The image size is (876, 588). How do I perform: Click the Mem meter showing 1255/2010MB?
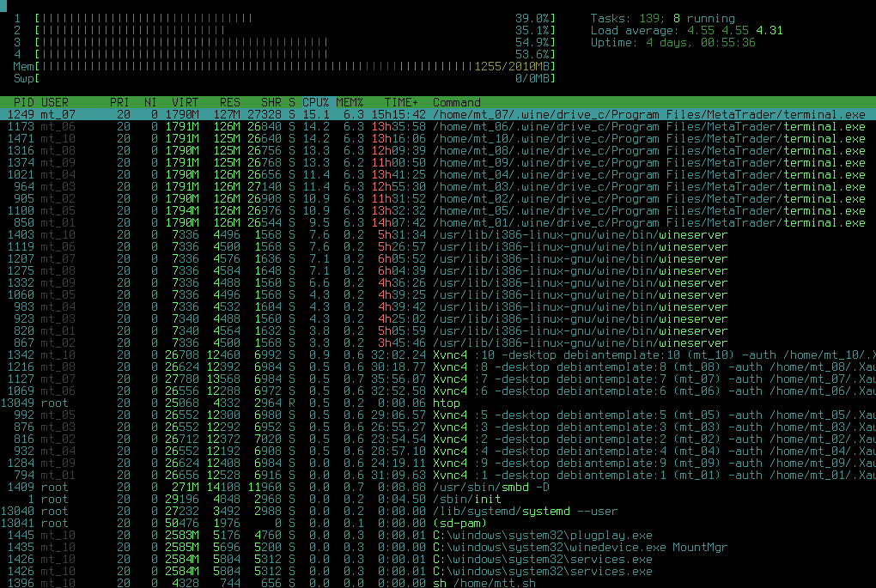point(284,66)
